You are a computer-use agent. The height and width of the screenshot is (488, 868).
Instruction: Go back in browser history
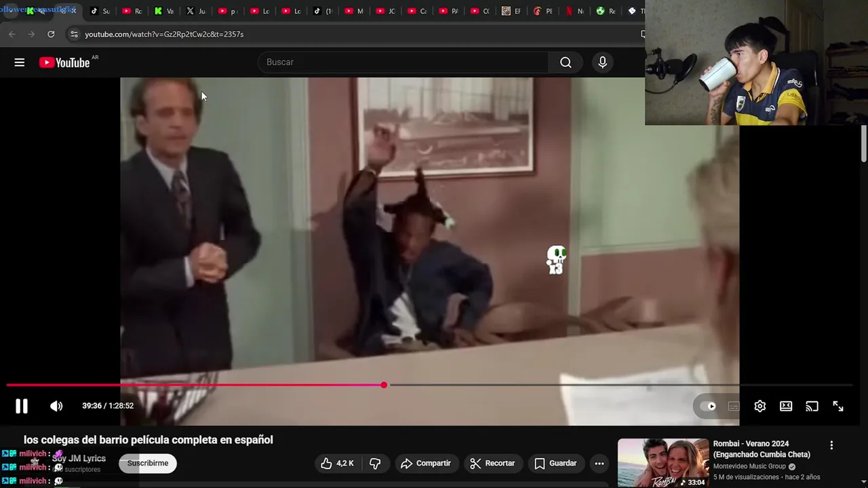coord(12,34)
